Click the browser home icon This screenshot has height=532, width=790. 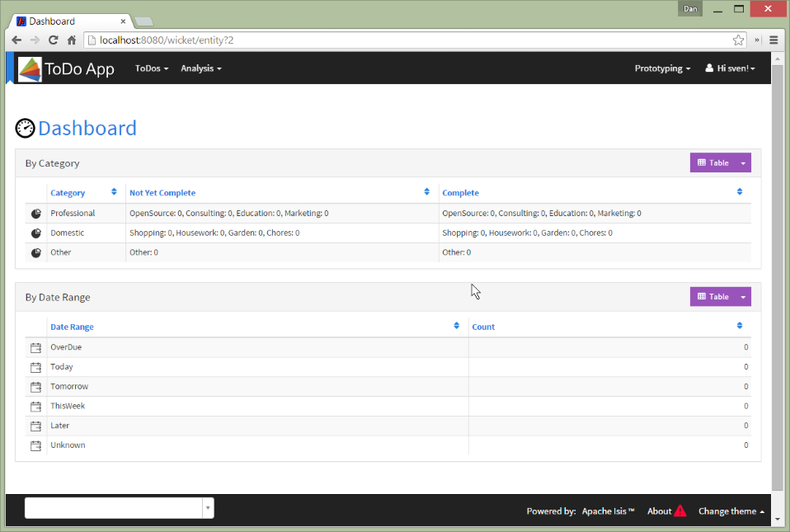click(x=72, y=40)
